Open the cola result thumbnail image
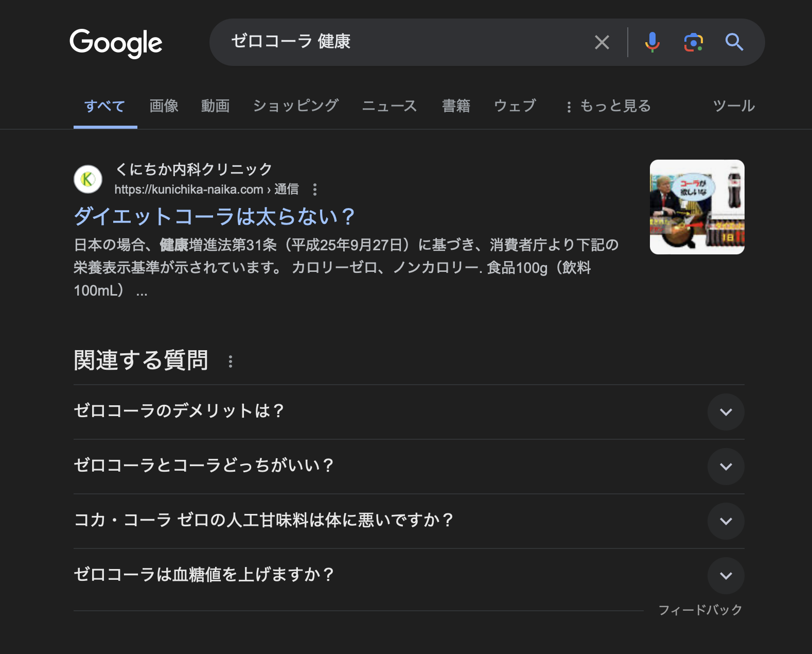The width and height of the screenshot is (812, 654). click(697, 207)
